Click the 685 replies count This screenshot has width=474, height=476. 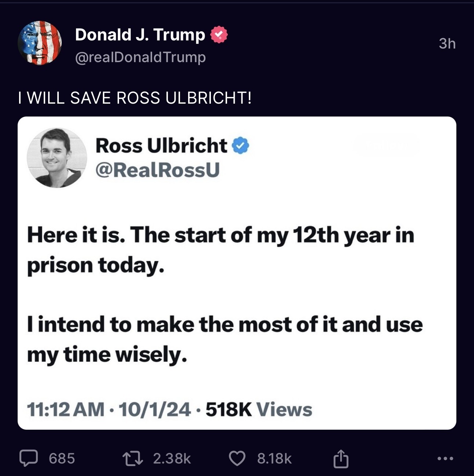(x=61, y=458)
